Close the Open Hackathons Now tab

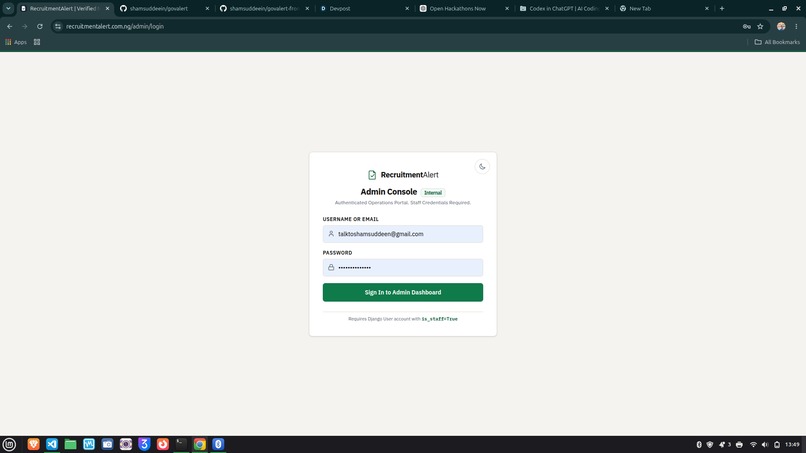pyautogui.click(x=507, y=8)
